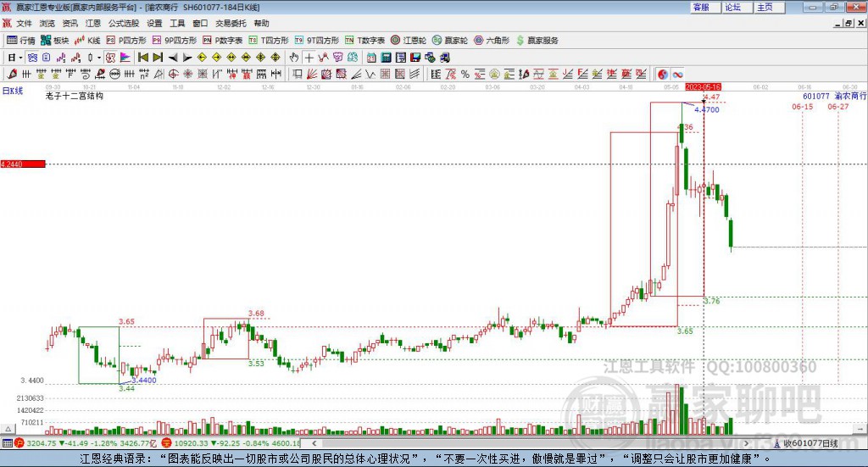868x467 pixels.
Task: Open the T数字表 tool
Action: click(x=364, y=41)
